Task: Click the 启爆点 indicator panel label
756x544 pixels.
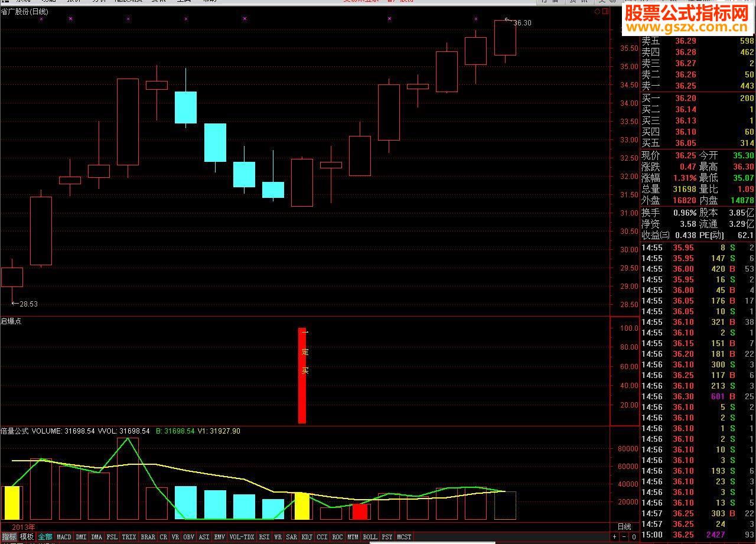Action: [11, 321]
